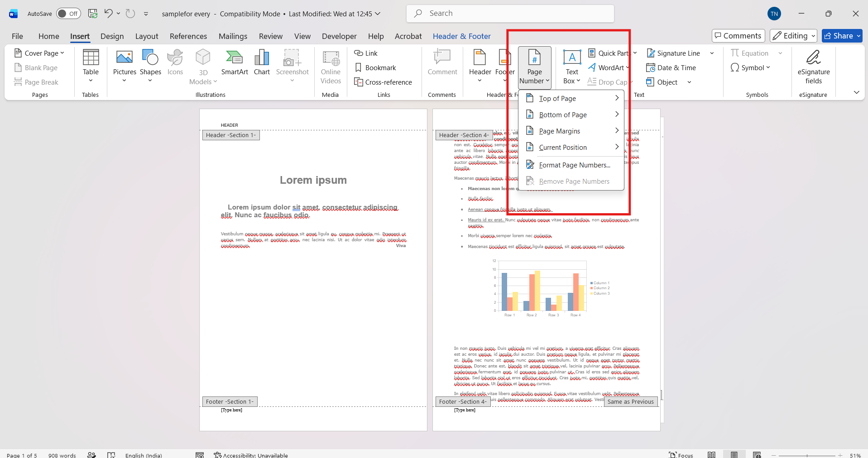This screenshot has width=868, height=458.
Task: Add a Signature Line
Action: 673,53
